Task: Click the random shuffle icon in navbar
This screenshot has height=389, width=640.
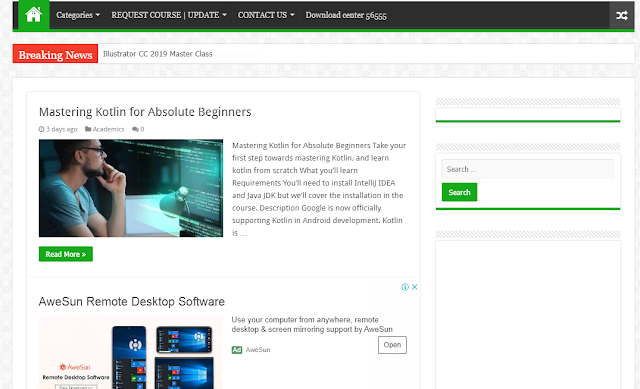Action: (622, 16)
